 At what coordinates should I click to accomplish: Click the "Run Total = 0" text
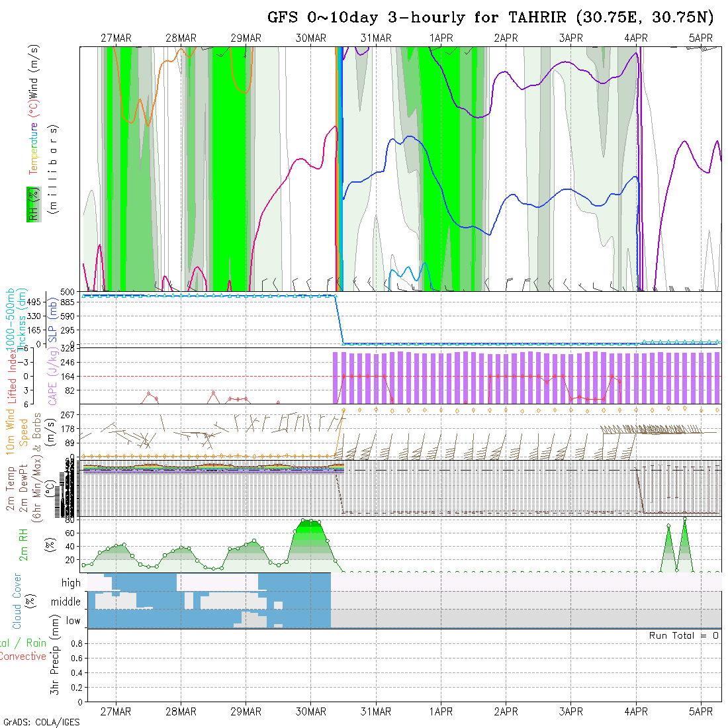click(684, 635)
